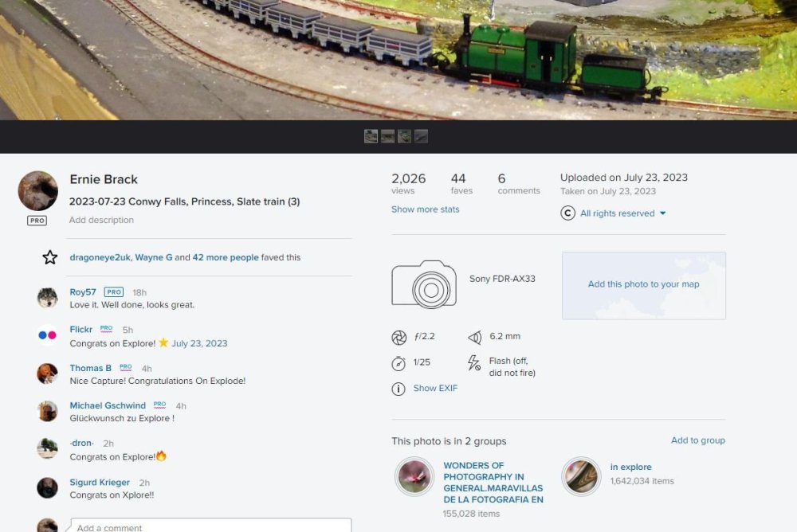Select the first photostream thumbnail
Image resolution: width=797 pixels, height=532 pixels.
click(371, 136)
